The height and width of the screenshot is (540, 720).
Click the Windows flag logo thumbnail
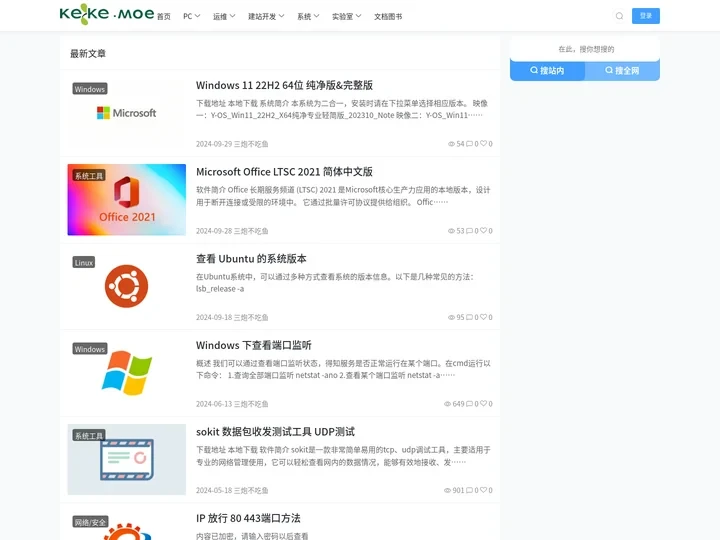pyautogui.click(x=127, y=373)
